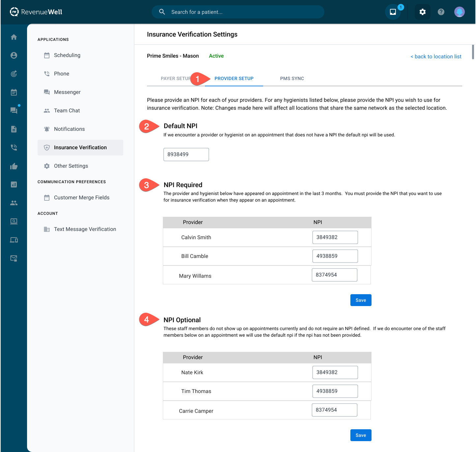
Task: Click the Scheduling calendar icon
Action: (x=47, y=55)
